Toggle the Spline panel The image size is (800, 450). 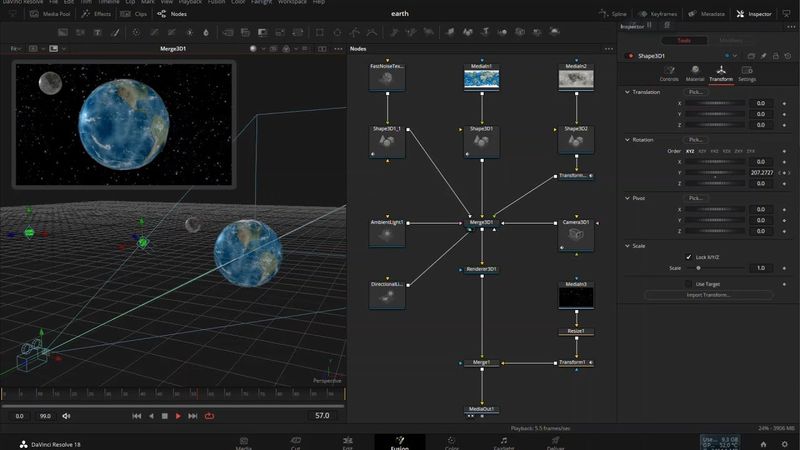(613, 14)
